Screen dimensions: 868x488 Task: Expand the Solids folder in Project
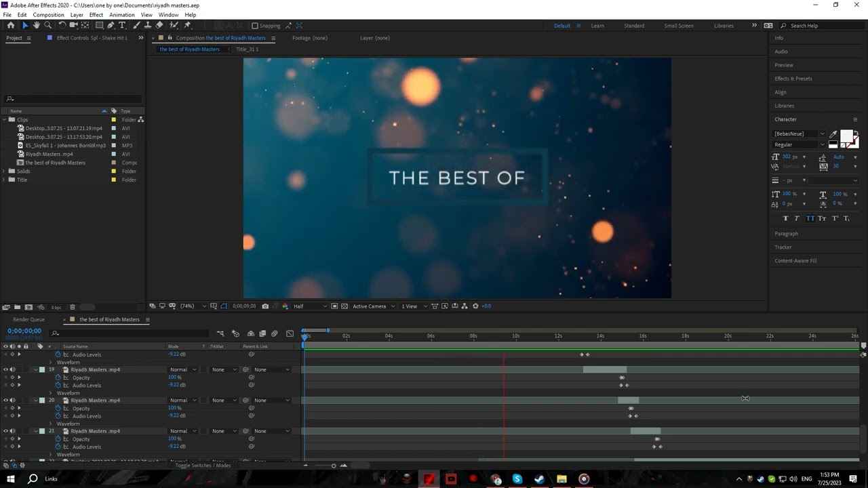(4, 171)
